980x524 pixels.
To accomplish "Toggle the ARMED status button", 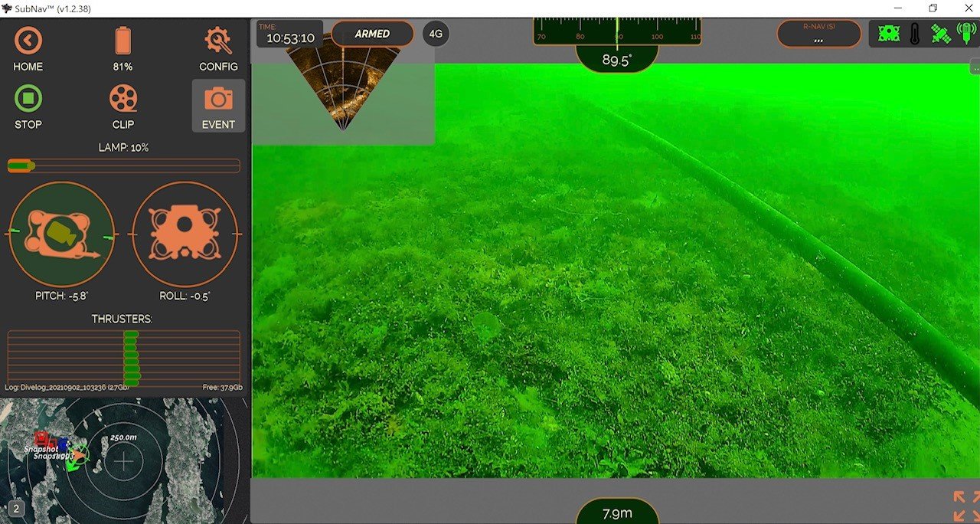I will (372, 34).
